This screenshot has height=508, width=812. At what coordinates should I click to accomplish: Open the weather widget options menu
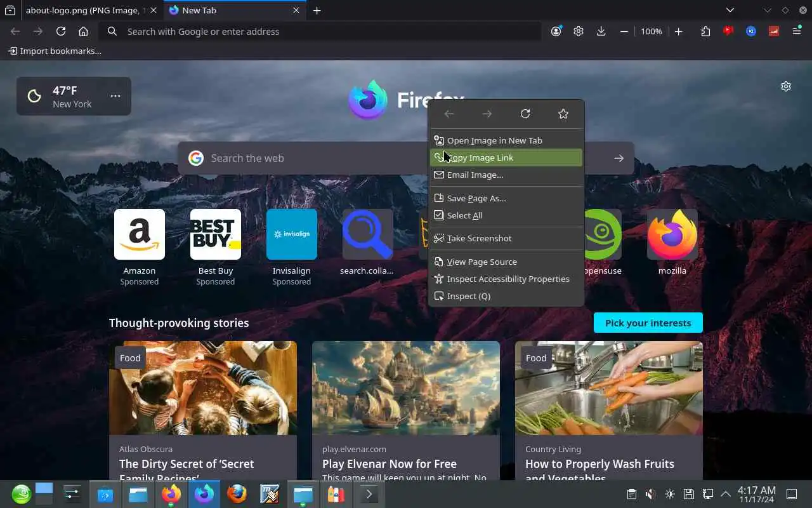pos(115,96)
